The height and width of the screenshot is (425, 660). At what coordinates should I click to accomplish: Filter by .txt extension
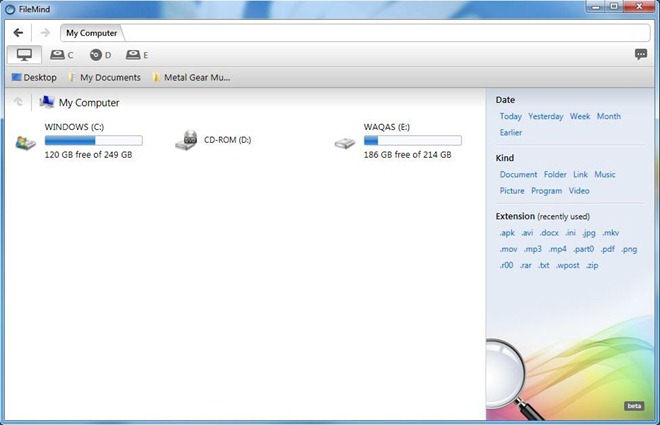(x=544, y=266)
